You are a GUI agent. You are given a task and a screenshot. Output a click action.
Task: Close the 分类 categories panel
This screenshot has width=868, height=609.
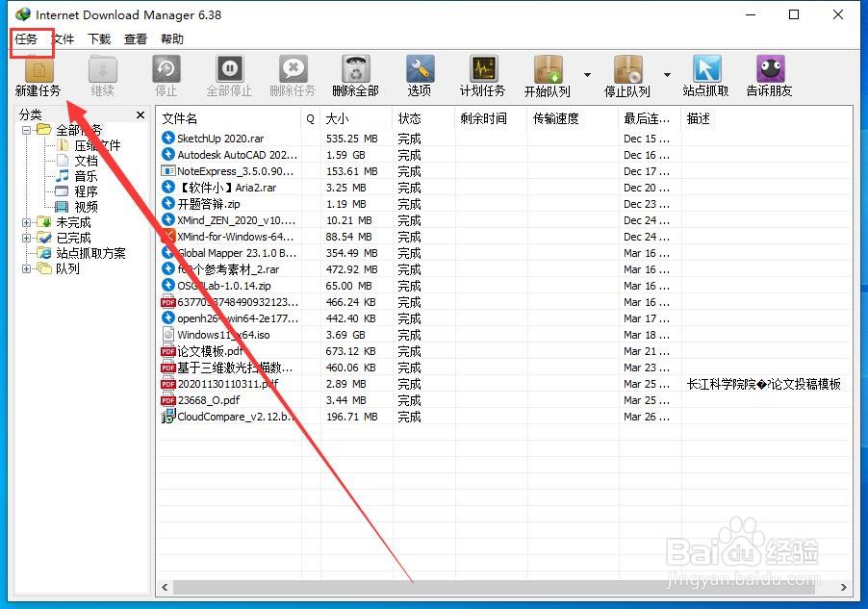[x=140, y=114]
